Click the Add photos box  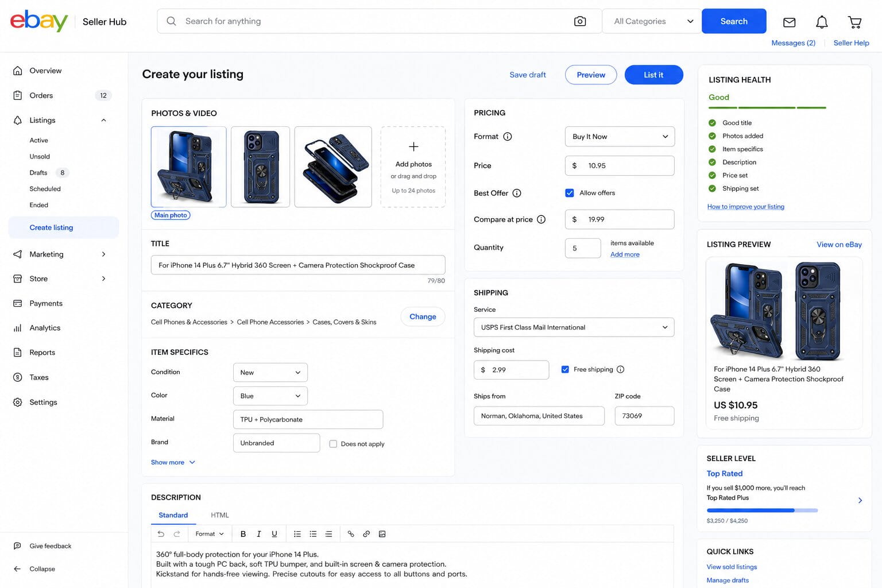(x=413, y=167)
